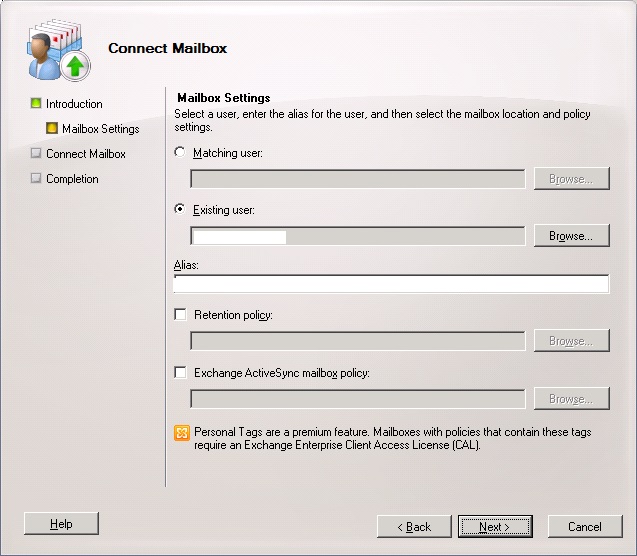Select the Existing user radio button

[180, 209]
